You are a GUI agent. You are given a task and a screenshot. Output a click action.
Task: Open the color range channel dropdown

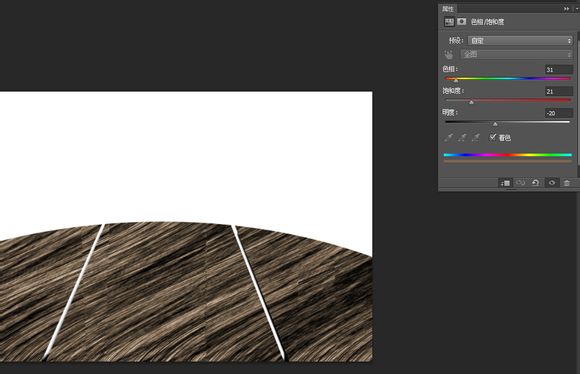coord(517,55)
